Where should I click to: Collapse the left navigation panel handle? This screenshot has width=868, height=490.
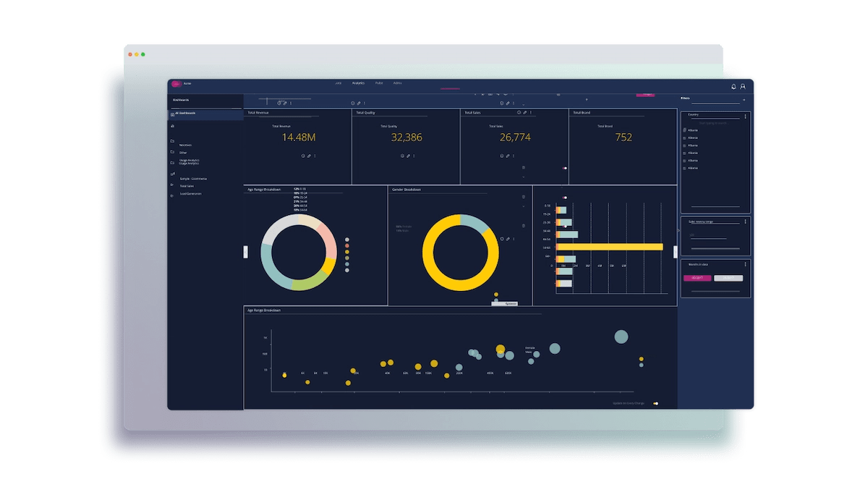[246, 252]
